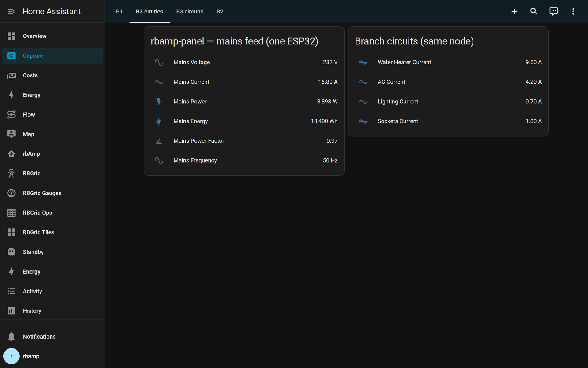Open the B2 tab
The width and height of the screenshot is (588, 368).
pyautogui.click(x=220, y=11)
